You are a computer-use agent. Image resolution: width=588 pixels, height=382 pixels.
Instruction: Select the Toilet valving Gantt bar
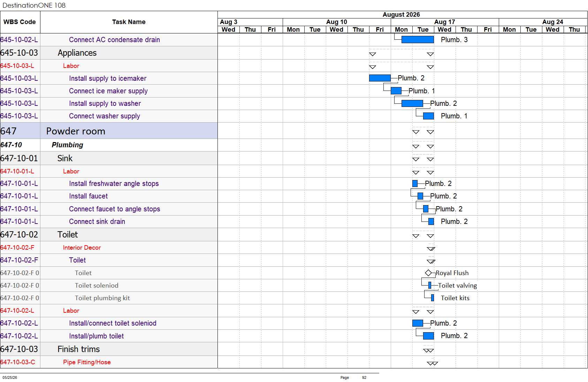430,285
